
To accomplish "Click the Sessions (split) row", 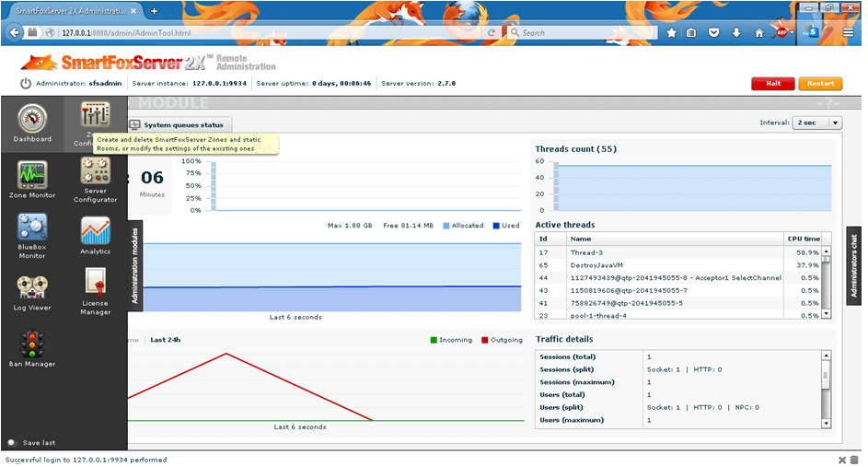I will [x=678, y=369].
